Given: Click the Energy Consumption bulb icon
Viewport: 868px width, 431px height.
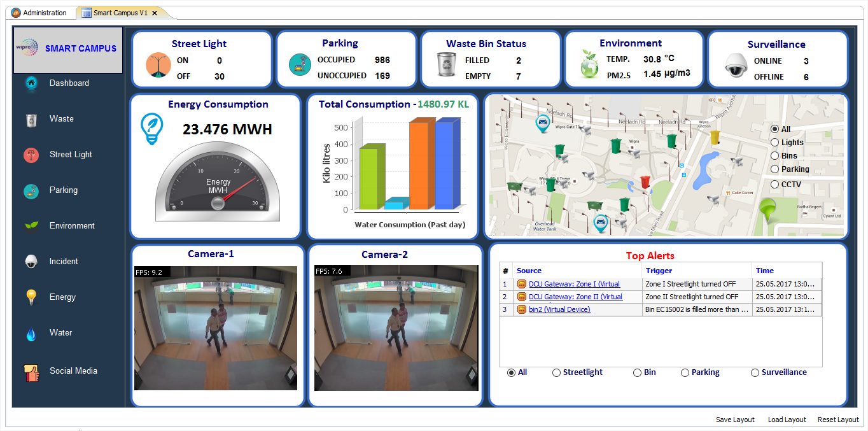Looking at the screenshot, I should pyautogui.click(x=151, y=129).
